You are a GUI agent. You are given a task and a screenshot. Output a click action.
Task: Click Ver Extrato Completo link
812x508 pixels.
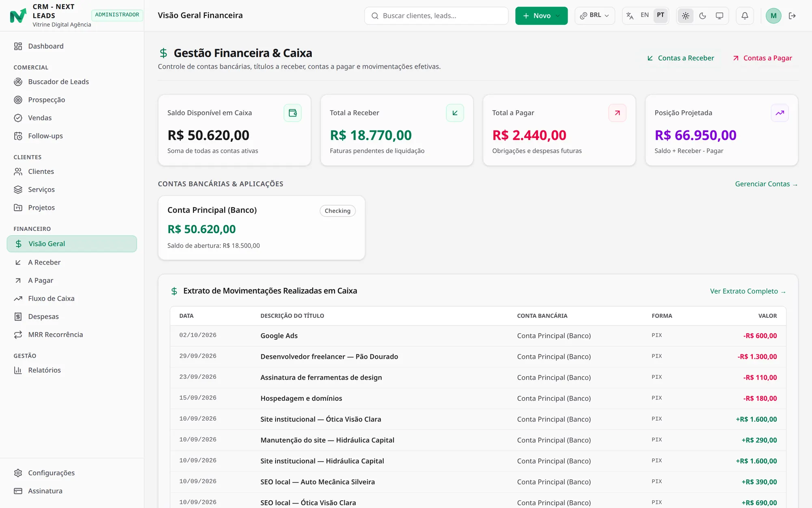coord(748,291)
